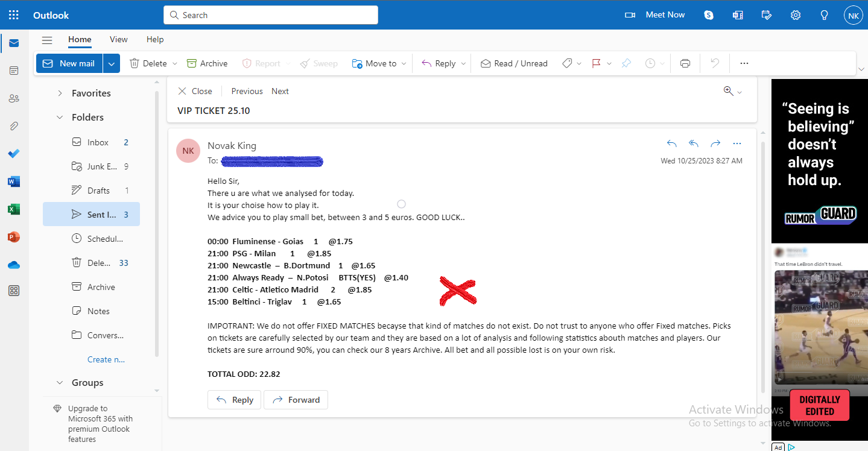Forward using the arrow icon in message header
Screen dimensions: 868x451
tap(715, 143)
